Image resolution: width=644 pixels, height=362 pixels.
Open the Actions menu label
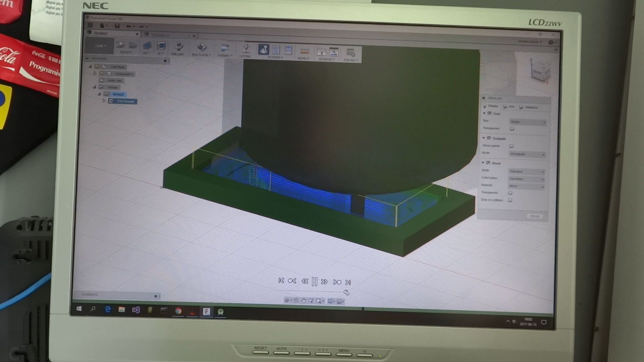tap(275, 57)
